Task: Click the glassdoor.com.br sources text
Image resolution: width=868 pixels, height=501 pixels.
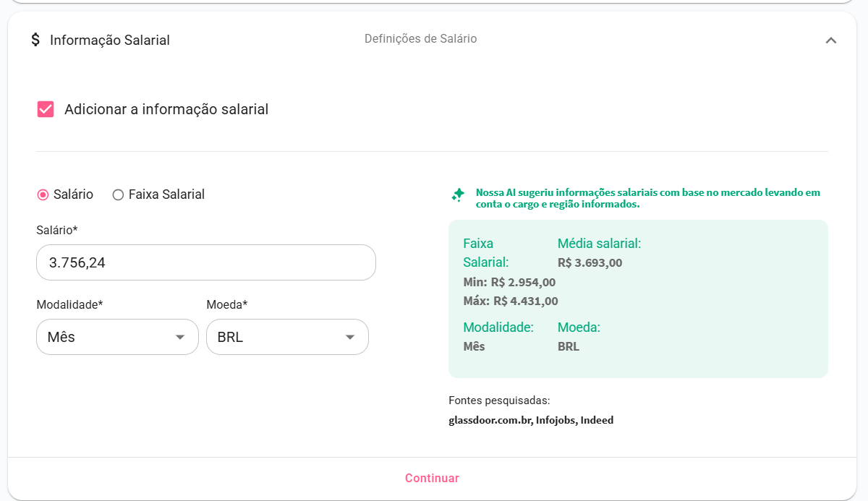Action: coord(490,420)
